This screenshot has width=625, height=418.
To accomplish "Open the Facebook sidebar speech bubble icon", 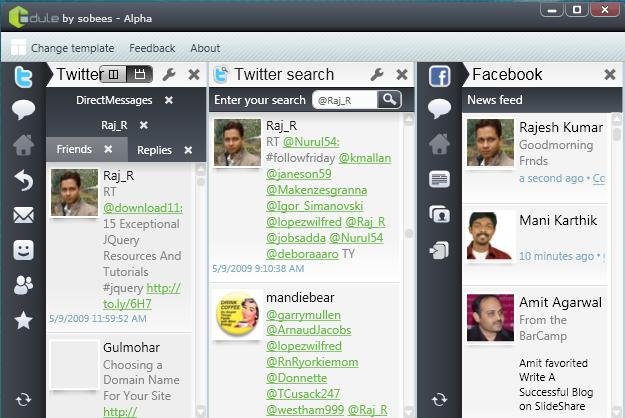I will (x=440, y=108).
